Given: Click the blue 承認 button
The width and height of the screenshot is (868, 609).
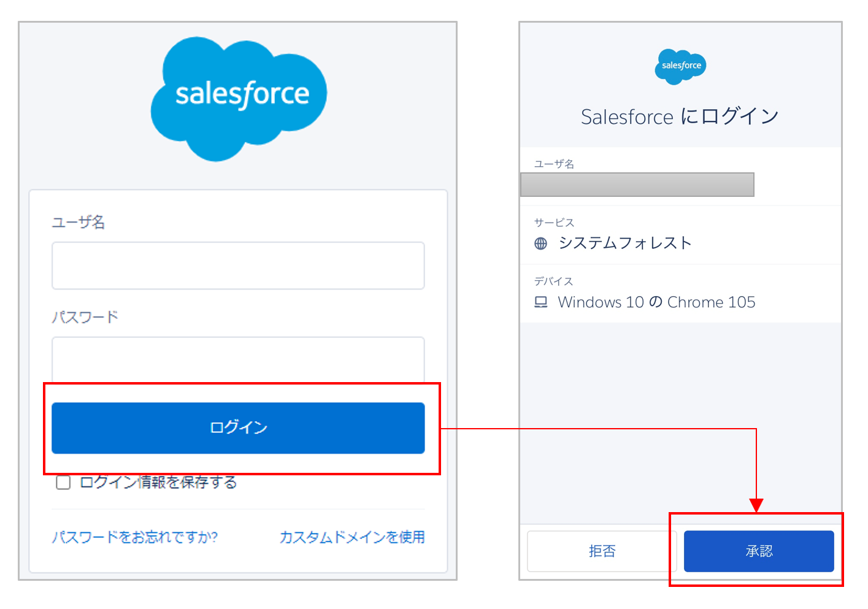Looking at the screenshot, I should coord(759,551).
